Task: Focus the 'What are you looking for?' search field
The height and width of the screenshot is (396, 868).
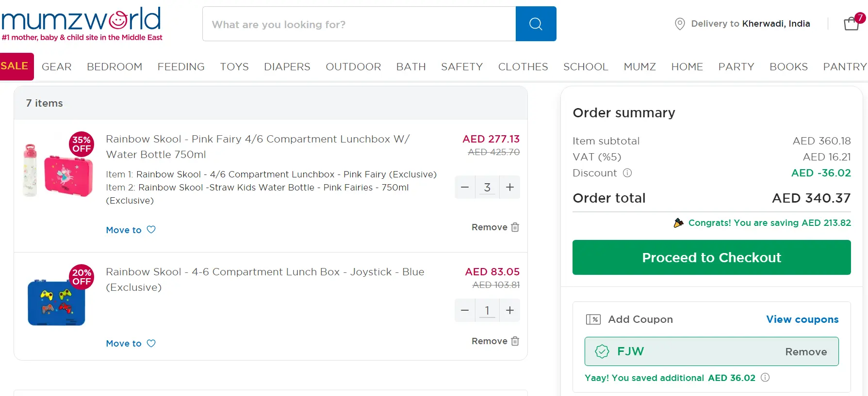Action: click(359, 24)
